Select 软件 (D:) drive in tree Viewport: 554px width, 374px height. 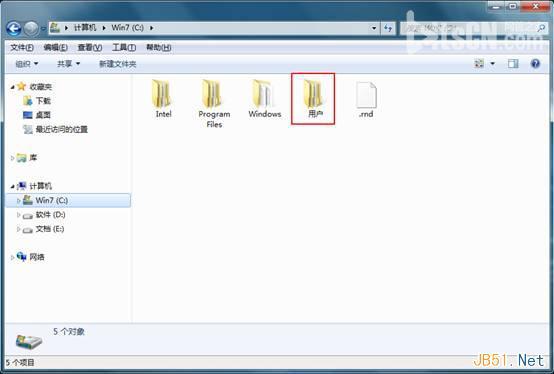click(x=50, y=215)
